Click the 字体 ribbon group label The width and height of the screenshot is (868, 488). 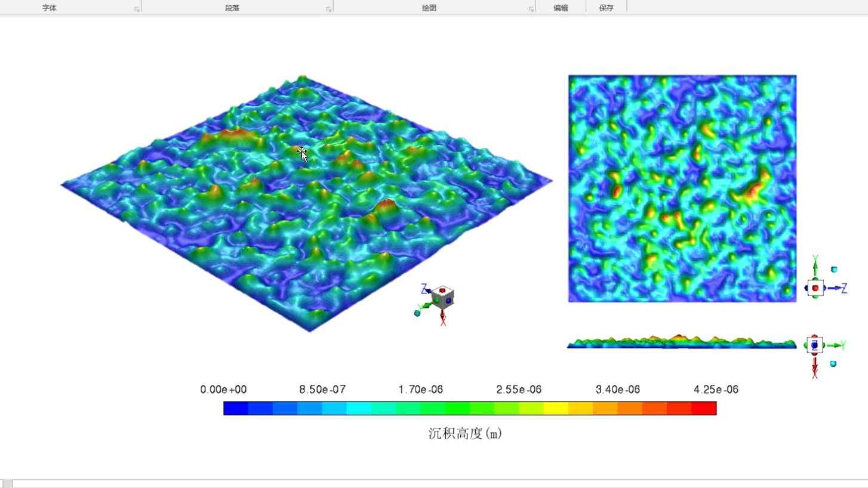coord(50,8)
